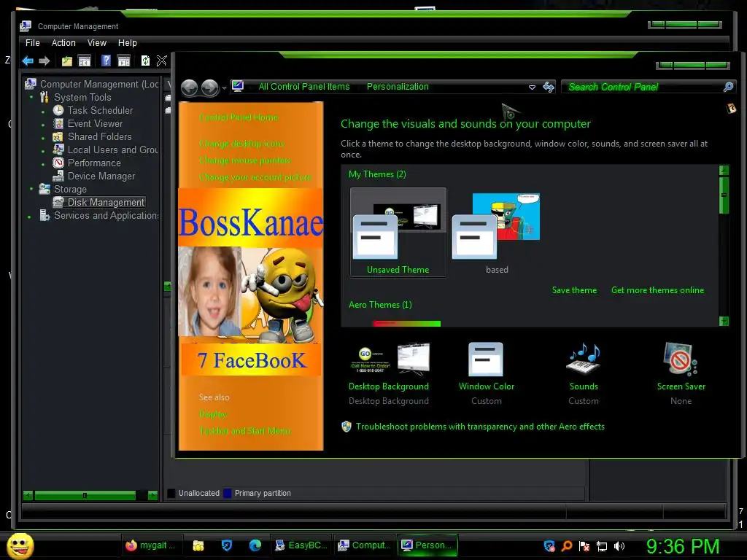747x560 pixels.
Task: Click the Personalization back navigation button
Action: pos(190,87)
